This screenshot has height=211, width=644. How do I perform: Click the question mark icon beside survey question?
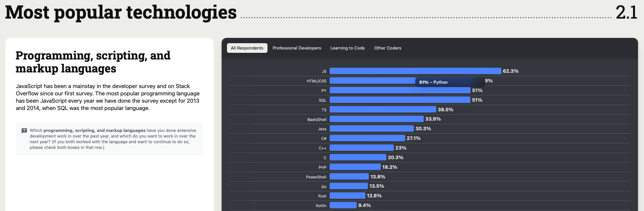[x=24, y=131]
